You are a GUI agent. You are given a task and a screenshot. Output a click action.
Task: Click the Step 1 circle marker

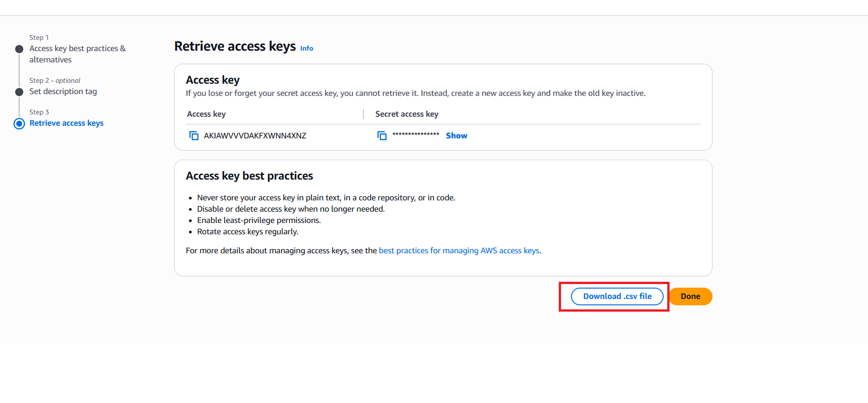19,49
